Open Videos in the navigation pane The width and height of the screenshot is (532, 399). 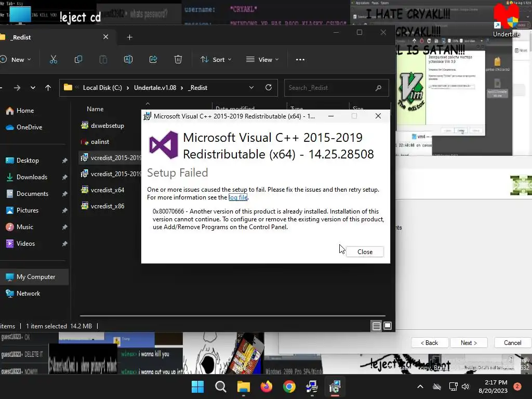coord(25,244)
